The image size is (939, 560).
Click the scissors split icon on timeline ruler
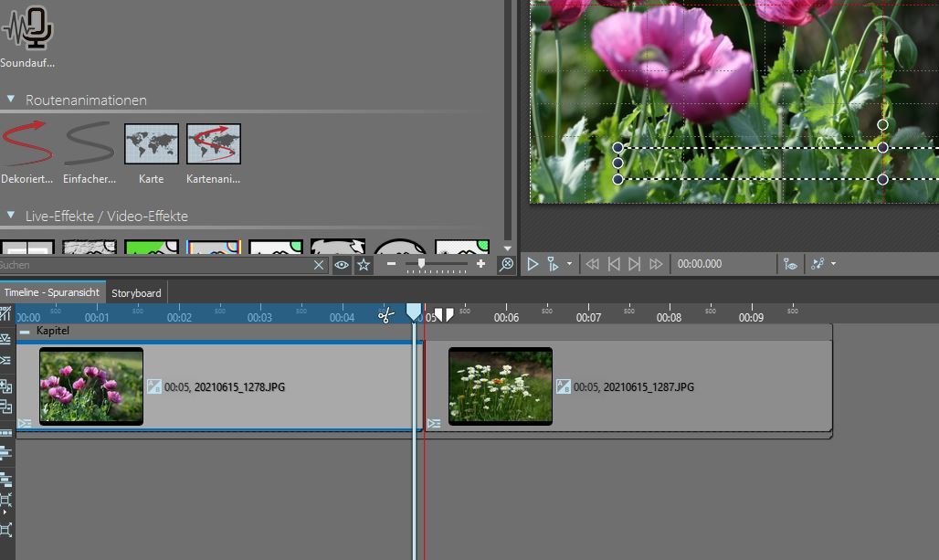(x=385, y=315)
